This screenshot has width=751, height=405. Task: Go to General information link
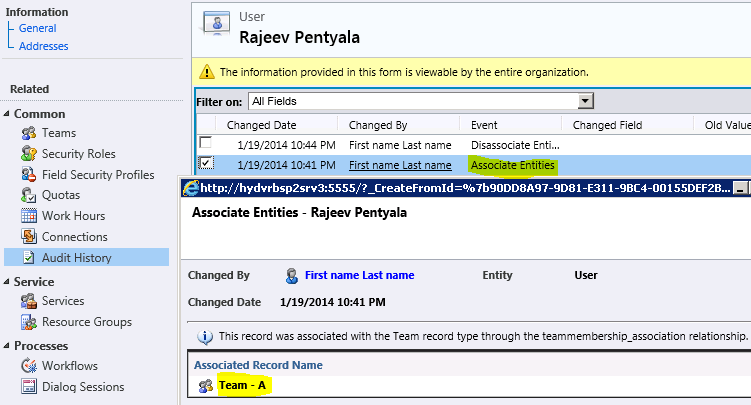pos(37,28)
